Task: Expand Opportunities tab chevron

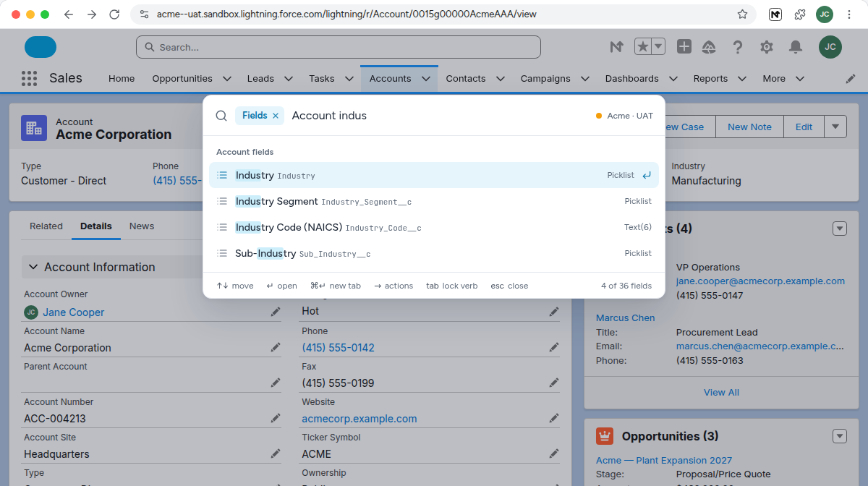Action: click(226, 78)
